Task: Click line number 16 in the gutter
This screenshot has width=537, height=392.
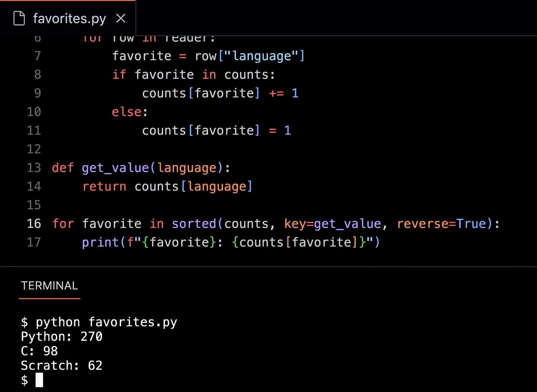Action: tap(34, 224)
